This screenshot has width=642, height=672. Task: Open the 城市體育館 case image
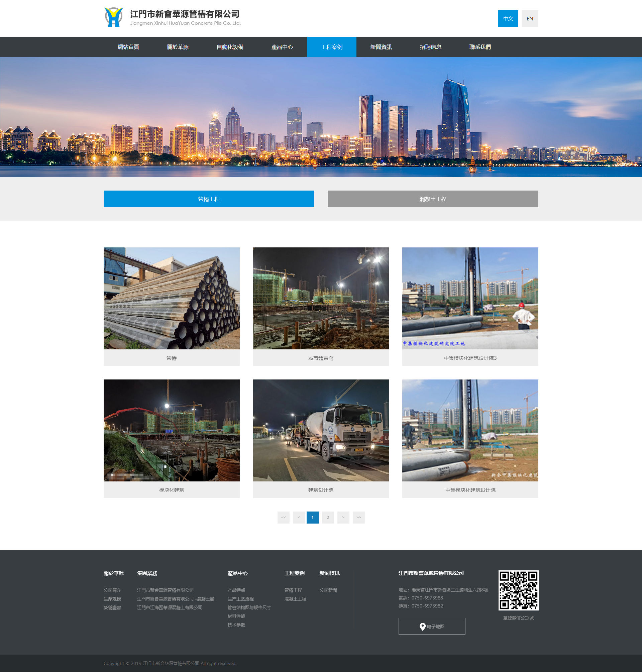pyautogui.click(x=321, y=298)
